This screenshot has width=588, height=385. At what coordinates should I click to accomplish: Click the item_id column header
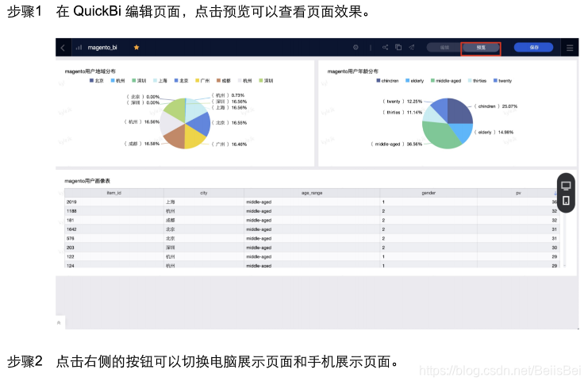114,193
